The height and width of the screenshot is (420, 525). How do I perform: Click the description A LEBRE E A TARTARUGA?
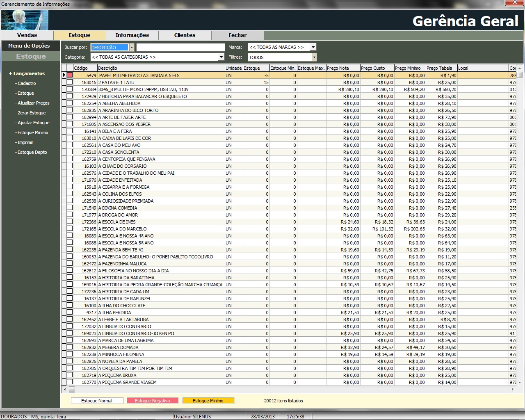coord(123,320)
